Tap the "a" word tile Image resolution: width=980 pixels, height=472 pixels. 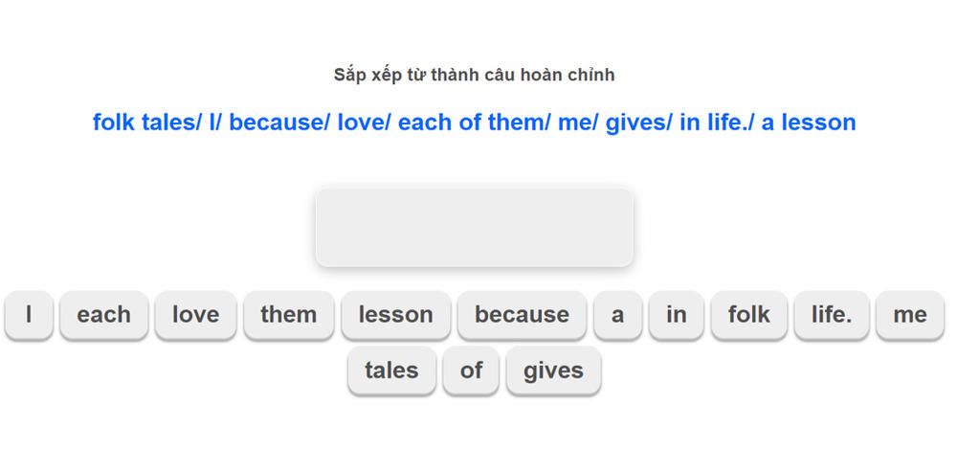[617, 315]
